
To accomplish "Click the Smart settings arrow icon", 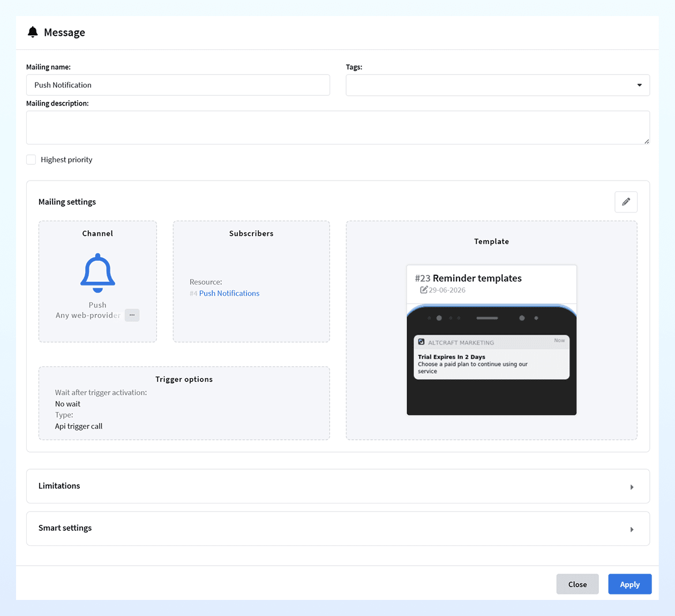I will tap(632, 529).
